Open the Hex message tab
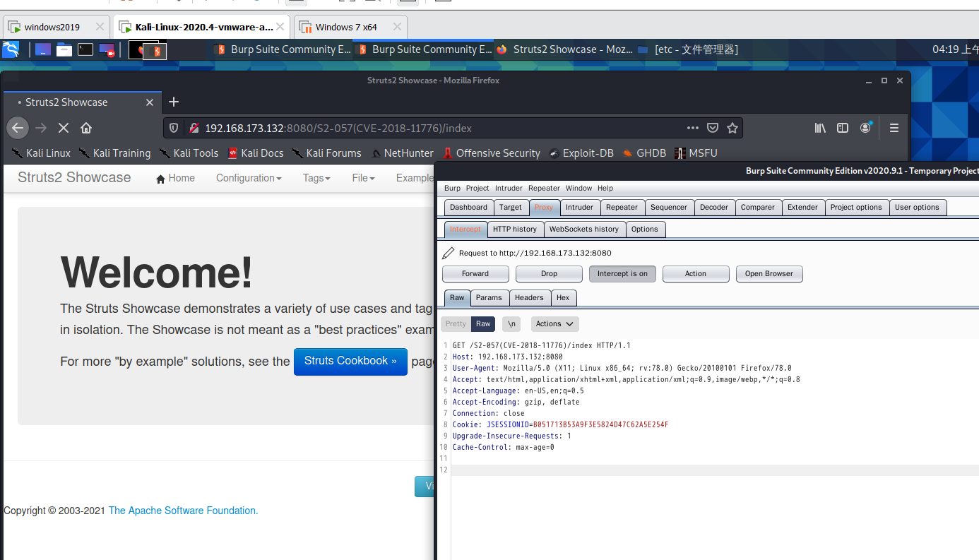Image resolution: width=979 pixels, height=560 pixels. pos(563,298)
